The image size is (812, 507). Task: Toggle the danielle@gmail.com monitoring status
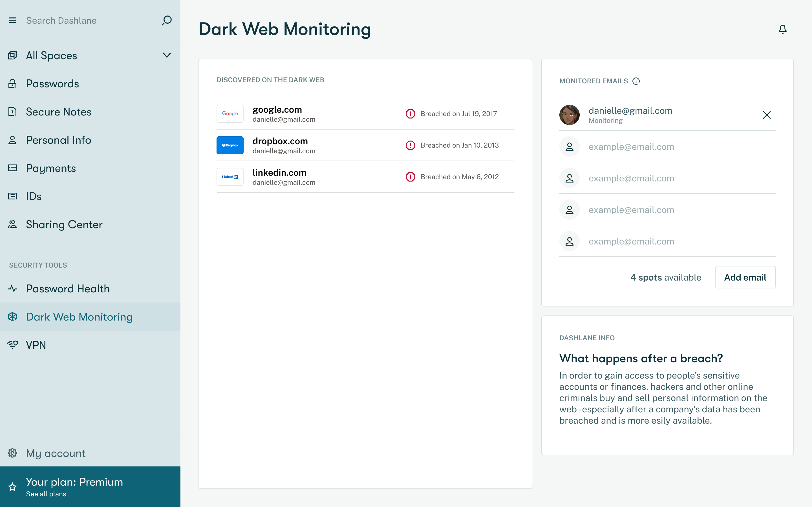click(766, 114)
